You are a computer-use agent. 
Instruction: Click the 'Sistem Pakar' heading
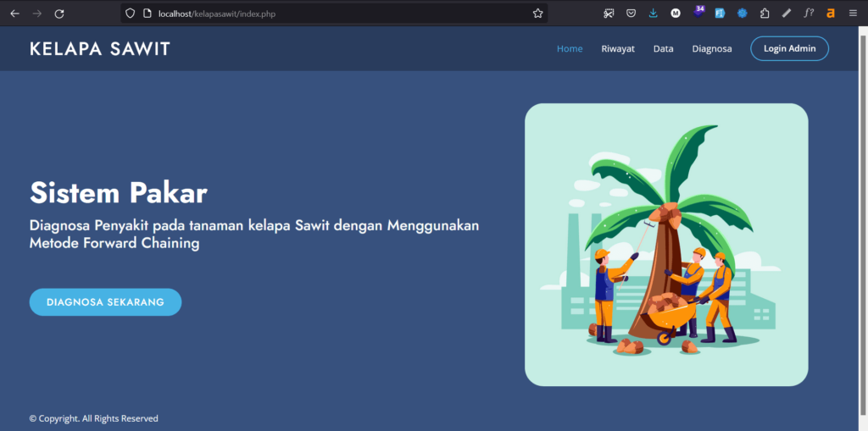tap(119, 193)
